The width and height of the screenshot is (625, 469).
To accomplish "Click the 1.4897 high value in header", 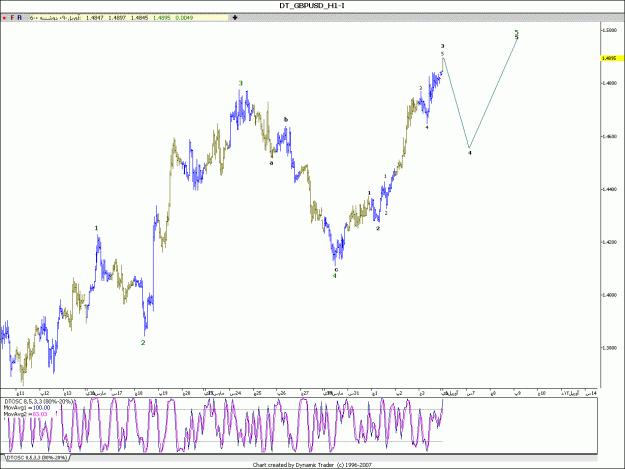I will 117,18.
